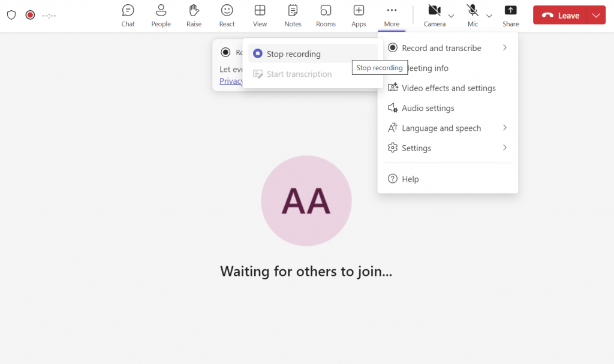Raise your hand in the meeting
The image size is (614, 364).
click(x=194, y=15)
